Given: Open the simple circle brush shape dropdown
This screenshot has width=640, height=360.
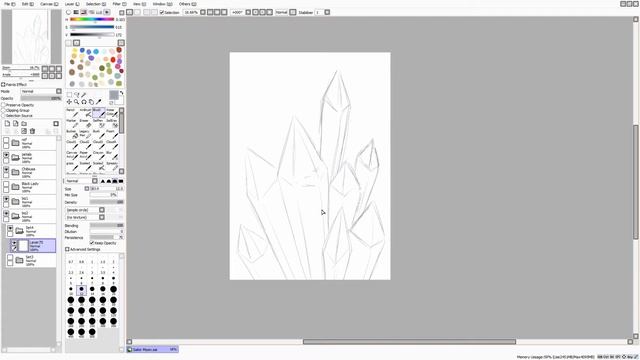Looking at the screenshot, I should pos(102,210).
